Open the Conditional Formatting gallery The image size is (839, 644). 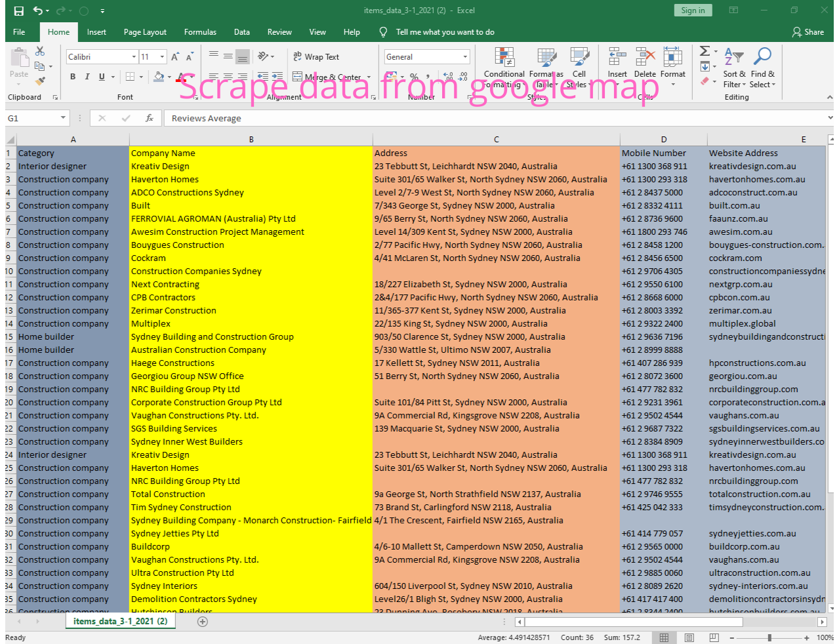(504, 66)
